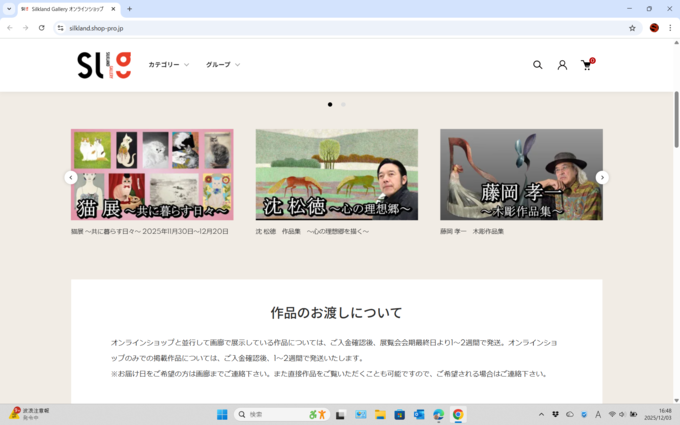Click the 沈 松徳 作品集 caption link
680x425 pixels.
(x=312, y=232)
